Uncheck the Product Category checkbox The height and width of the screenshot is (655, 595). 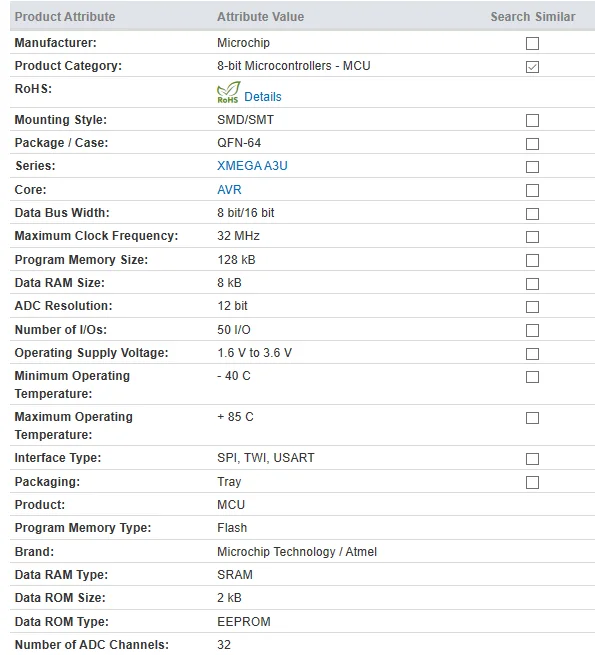(x=532, y=67)
